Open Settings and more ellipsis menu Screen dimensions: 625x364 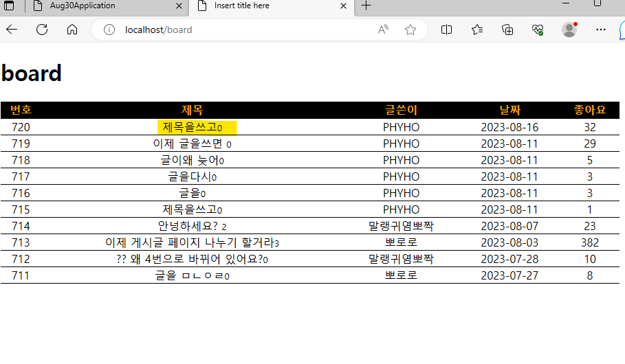point(601,30)
